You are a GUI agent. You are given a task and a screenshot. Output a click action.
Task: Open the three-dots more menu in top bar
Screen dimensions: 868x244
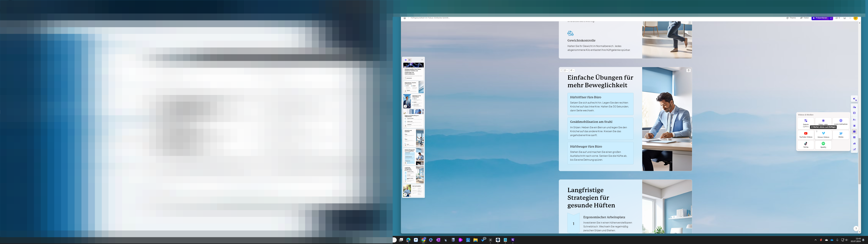pyautogui.click(x=850, y=18)
